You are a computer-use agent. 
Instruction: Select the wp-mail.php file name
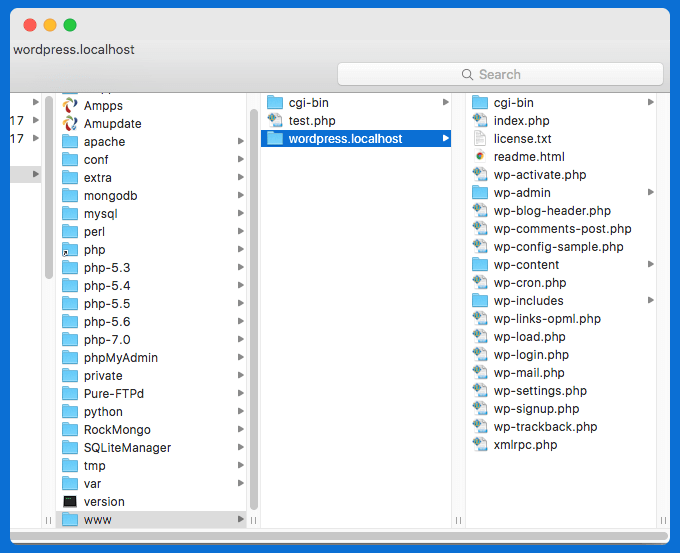point(529,373)
